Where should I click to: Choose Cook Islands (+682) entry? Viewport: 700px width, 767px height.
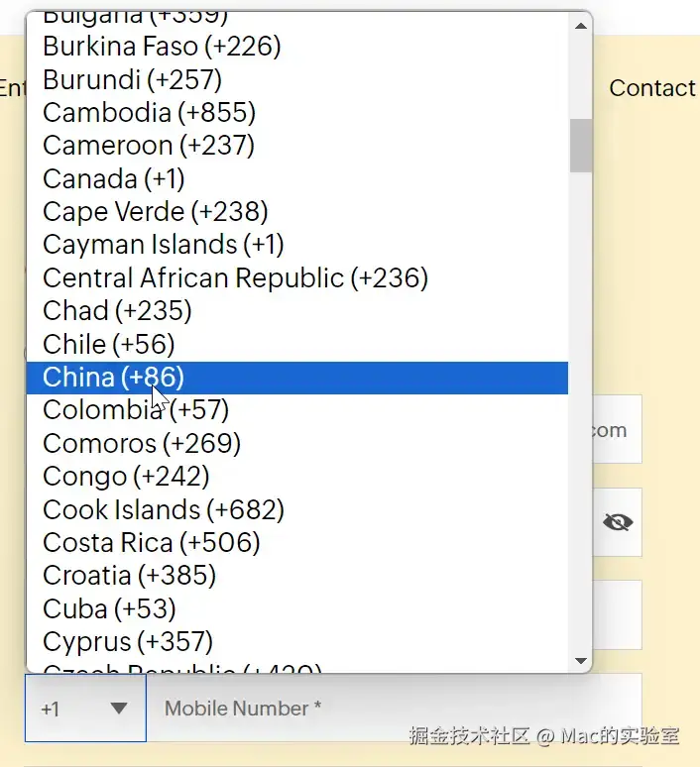pyautogui.click(x=163, y=509)
